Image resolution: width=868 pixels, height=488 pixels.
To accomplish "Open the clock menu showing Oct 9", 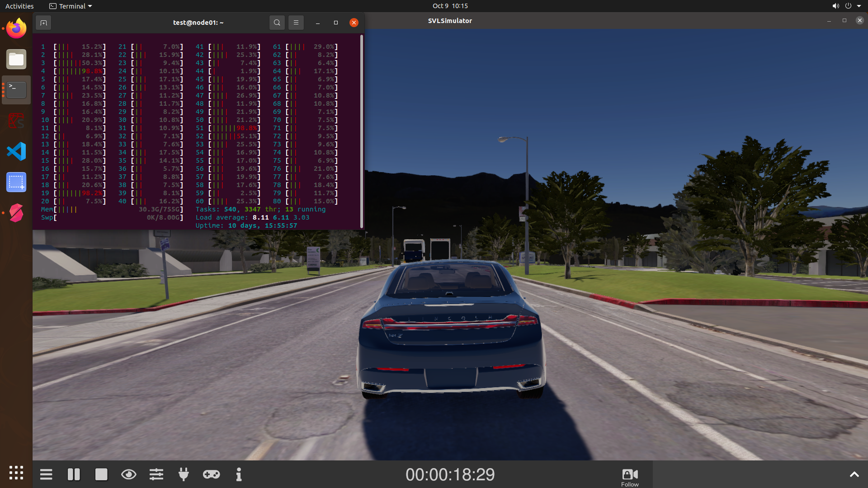I will (450, 6).
